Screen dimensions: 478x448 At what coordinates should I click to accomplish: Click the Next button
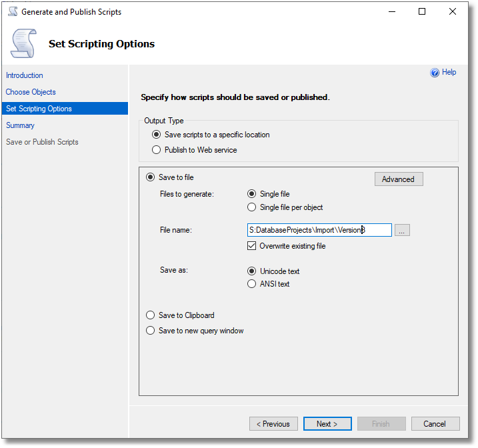tap(327, 424)
